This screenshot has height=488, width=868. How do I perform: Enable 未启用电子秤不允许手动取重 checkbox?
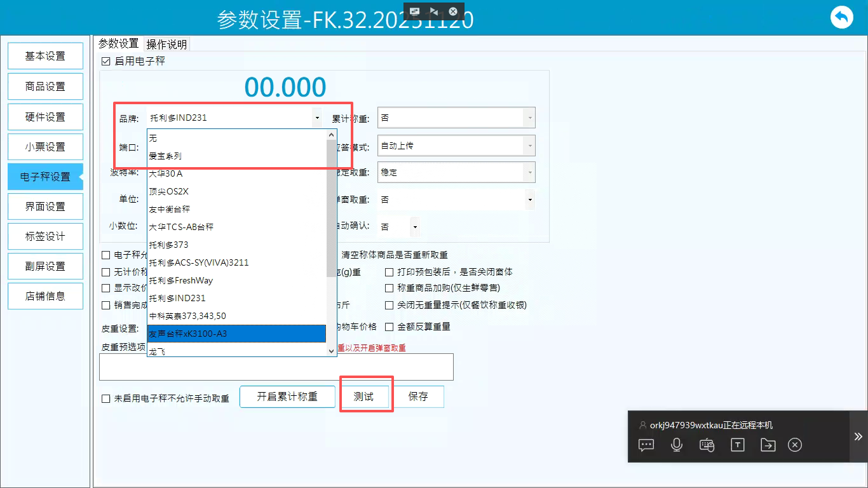point(106,399)
